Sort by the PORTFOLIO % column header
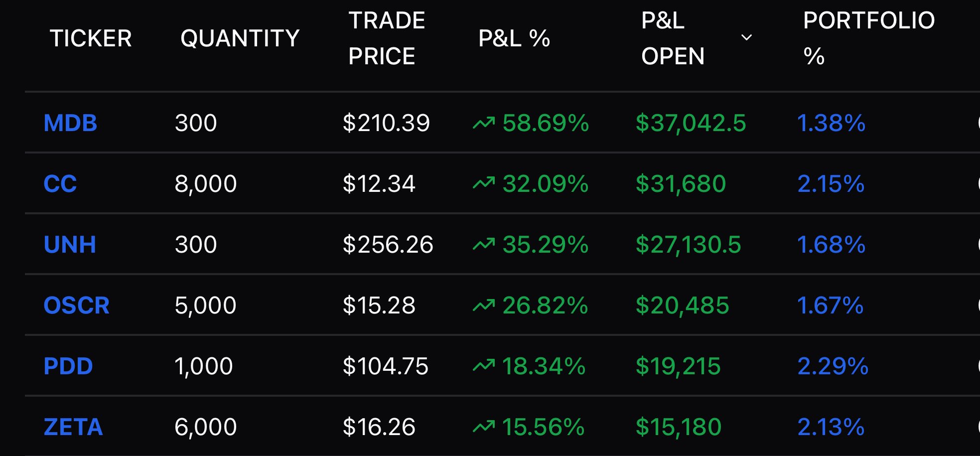This screenshot has width=980, height=456. tap(868, 38)
